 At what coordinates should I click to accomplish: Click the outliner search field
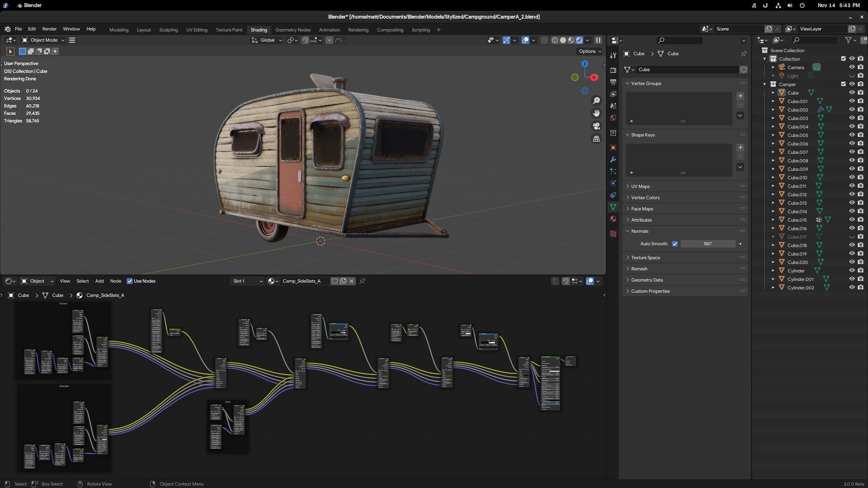[814, 40]
